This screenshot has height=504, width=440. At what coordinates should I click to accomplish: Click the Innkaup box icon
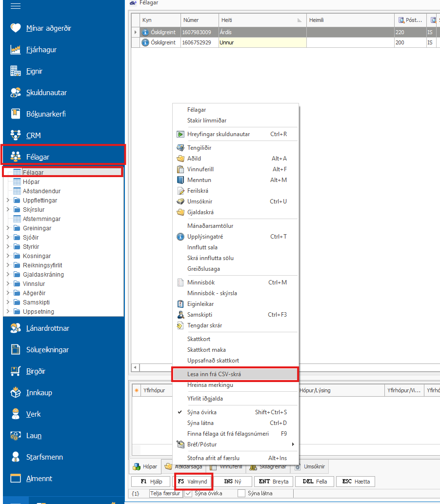[16, 393]
